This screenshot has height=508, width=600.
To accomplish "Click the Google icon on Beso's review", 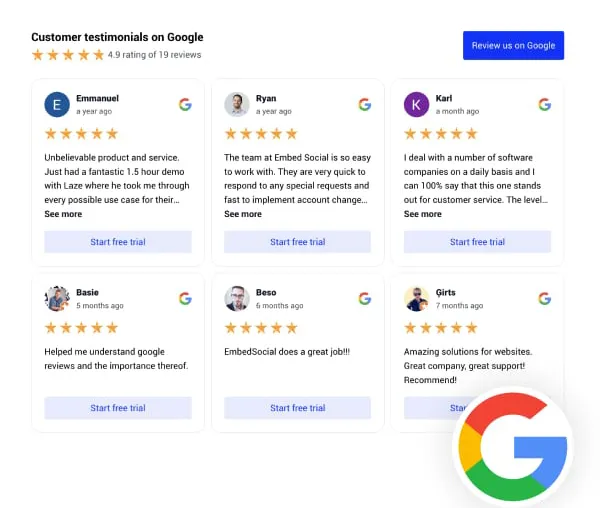I will click(x=365, y=298).
